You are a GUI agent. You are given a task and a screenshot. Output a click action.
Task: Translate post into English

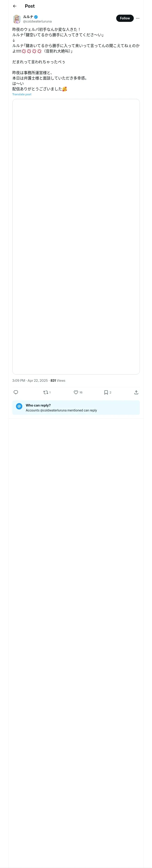coord(22,94)
